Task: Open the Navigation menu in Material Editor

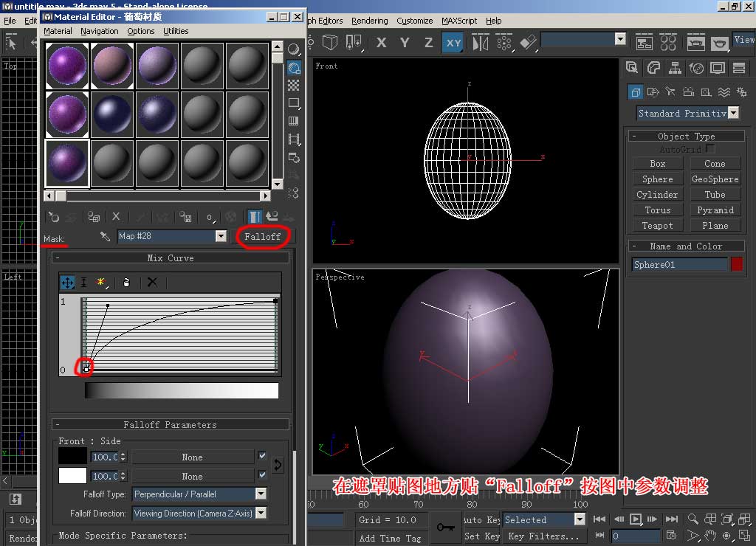Action: click(100, 31)
